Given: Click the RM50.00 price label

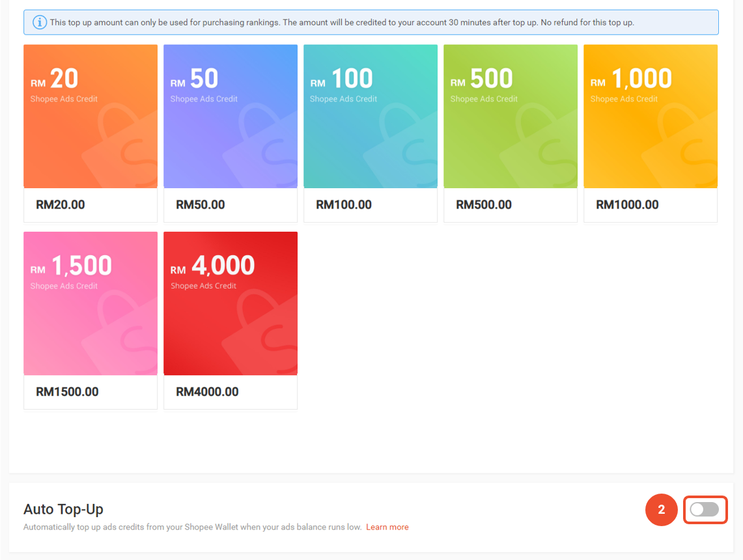Looking at the screenshot, I should (x=201, y=204).
